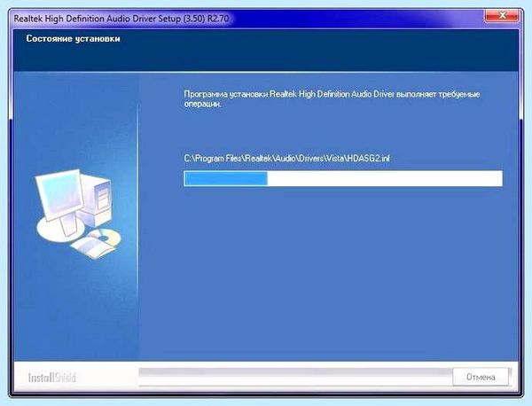Click the Realtek High Definition Audio Driver Setup title
This screenshot has height=406, width=532.
click(x=121, y=19)
